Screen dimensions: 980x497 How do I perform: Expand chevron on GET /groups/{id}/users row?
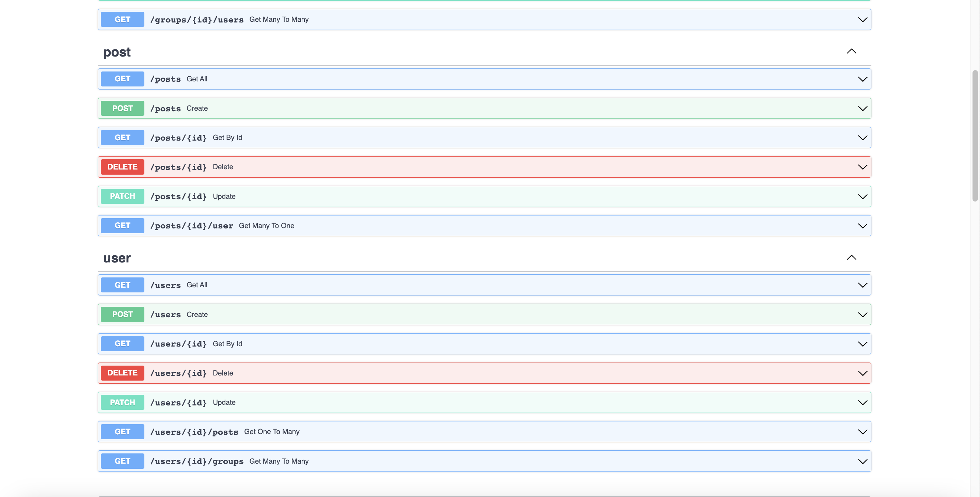[862, 20]
